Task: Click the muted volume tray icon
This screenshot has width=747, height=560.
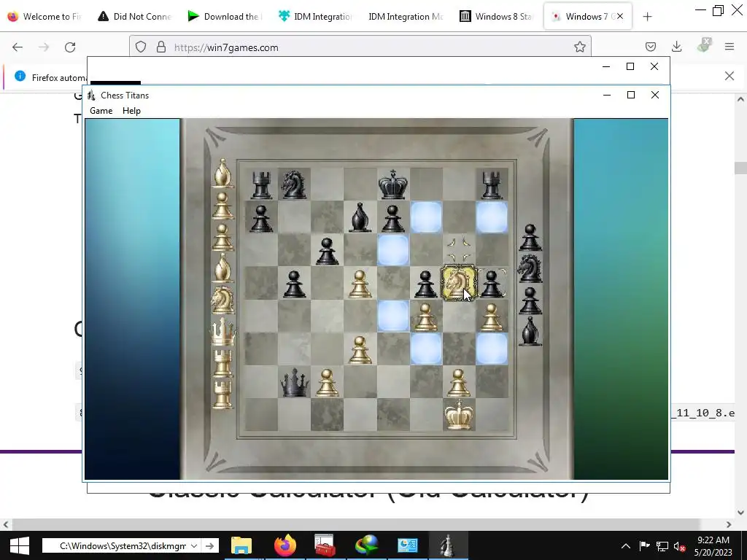Action: [x=680, y=546]
